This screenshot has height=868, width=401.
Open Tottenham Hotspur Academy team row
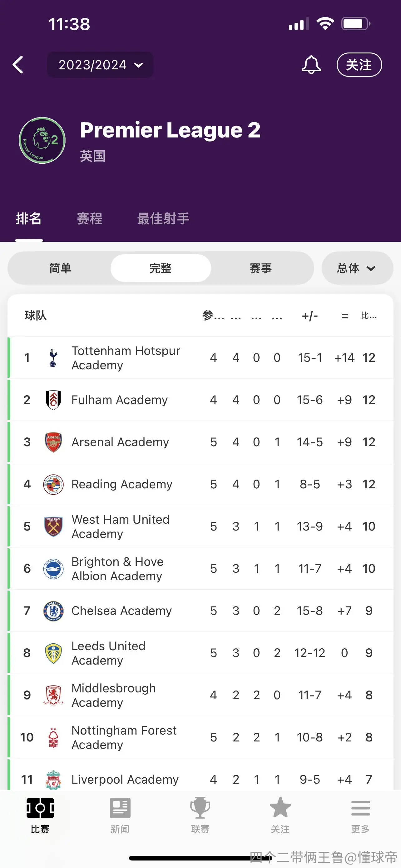pyautogui.click(x=200, y=357)
